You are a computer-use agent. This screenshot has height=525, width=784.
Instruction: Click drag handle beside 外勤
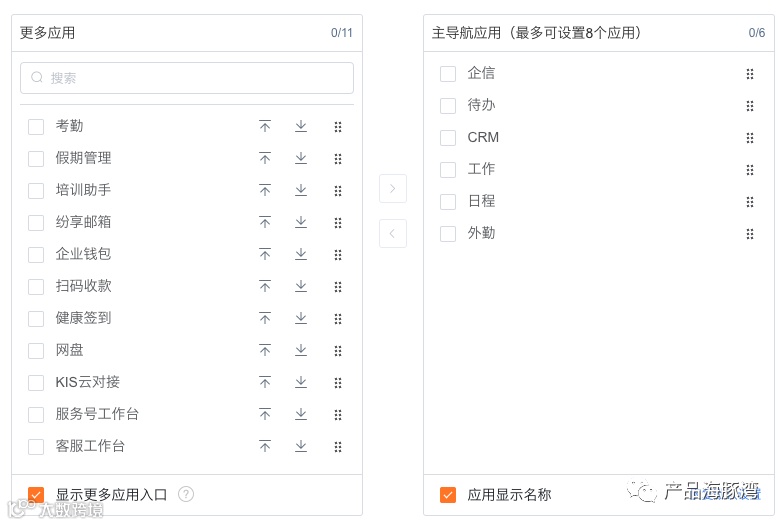tap(750, 234)
